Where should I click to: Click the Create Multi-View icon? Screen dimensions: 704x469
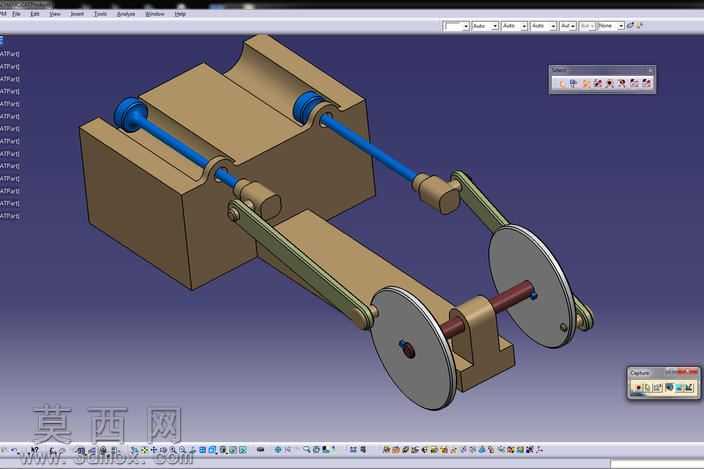point(202,450)
